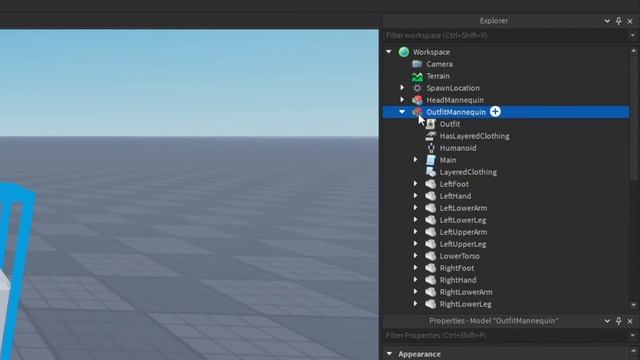Expand the SpawnLocation node
Viewport: 640px width, 360px height.
click(402, 88)
